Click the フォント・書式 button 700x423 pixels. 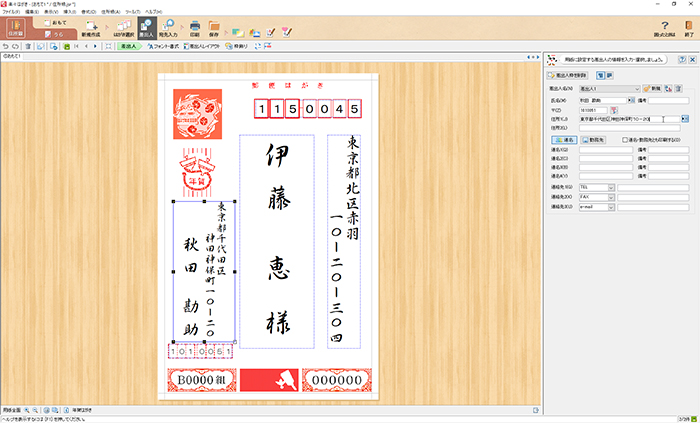(153, 46)
